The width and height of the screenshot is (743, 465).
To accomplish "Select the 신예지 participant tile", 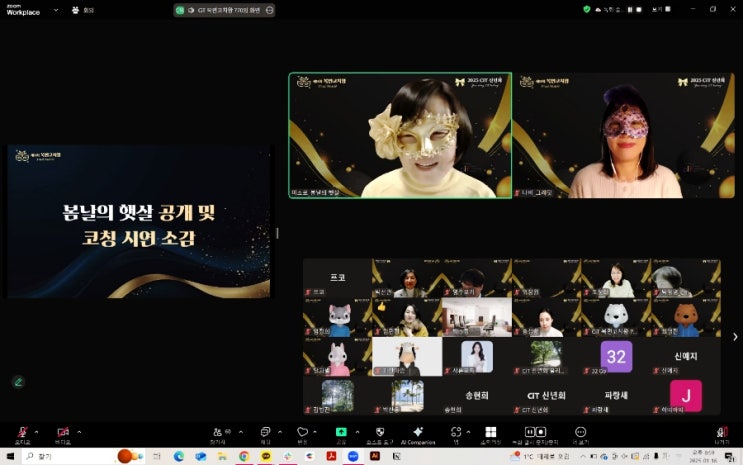I will [x=686, y=356].
